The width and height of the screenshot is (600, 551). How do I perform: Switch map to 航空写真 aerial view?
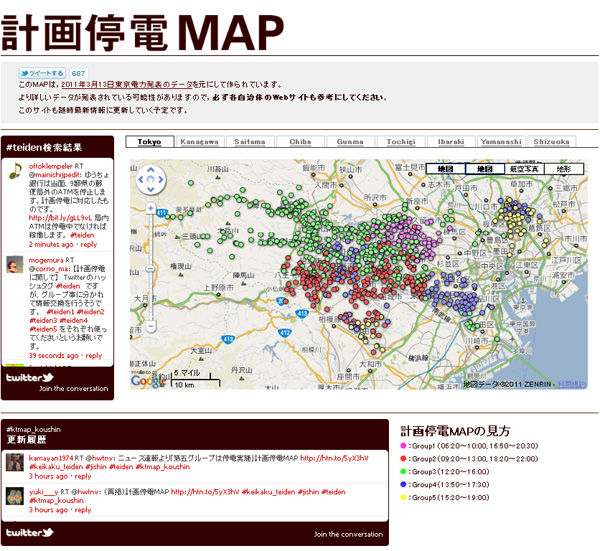tap(525, 169)
